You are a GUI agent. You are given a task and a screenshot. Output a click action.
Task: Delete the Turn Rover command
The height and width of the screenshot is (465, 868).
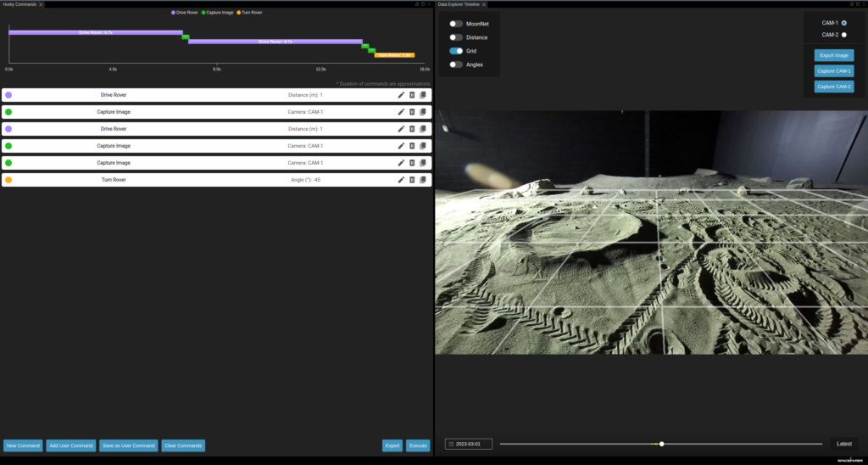[412, 180]
